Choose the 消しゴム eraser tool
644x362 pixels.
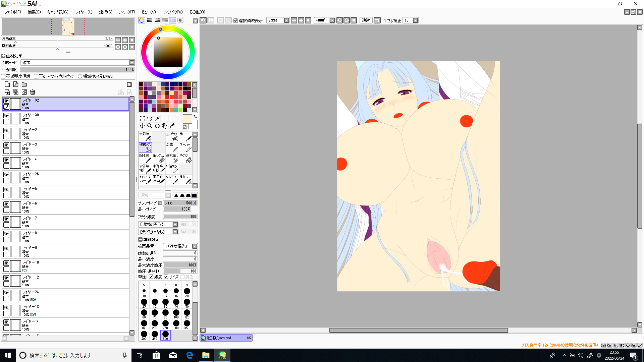tap(159, 158)
